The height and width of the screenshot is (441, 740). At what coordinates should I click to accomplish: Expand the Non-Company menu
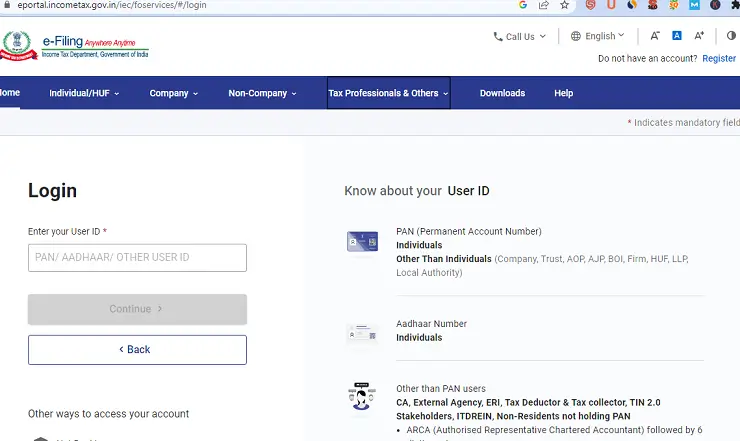pos(262,93)
